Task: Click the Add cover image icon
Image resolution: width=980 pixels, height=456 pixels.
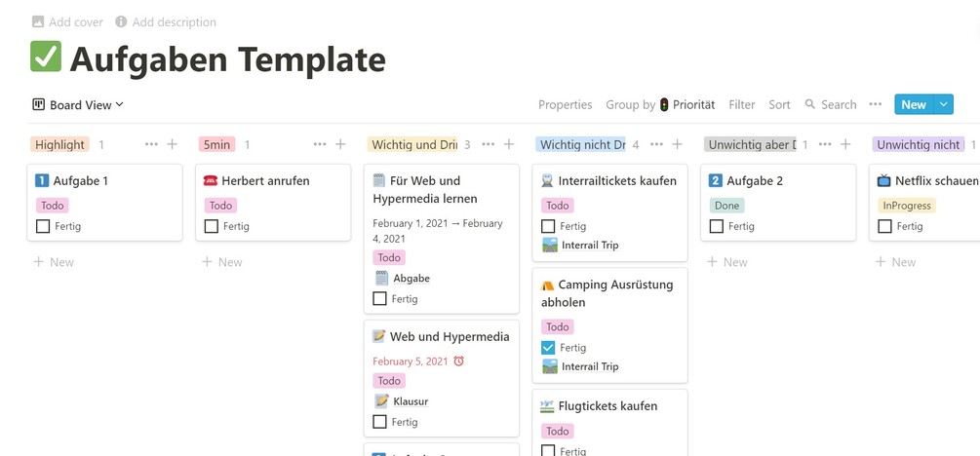Action: 38,21
